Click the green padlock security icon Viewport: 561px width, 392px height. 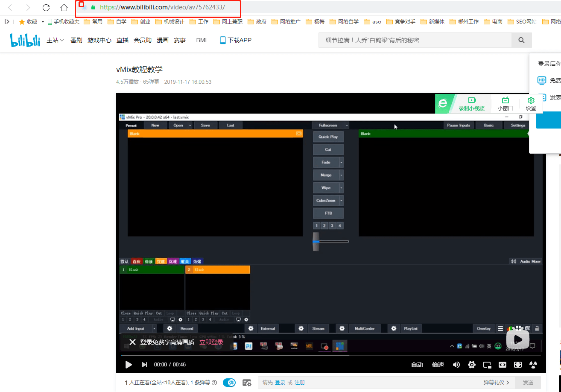(x=93, y=7)
